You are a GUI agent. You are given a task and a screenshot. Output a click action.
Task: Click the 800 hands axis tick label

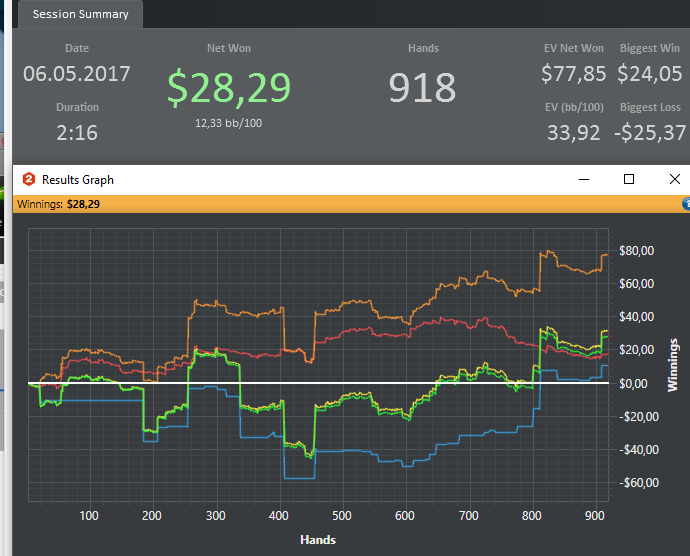tap(532, 515)
